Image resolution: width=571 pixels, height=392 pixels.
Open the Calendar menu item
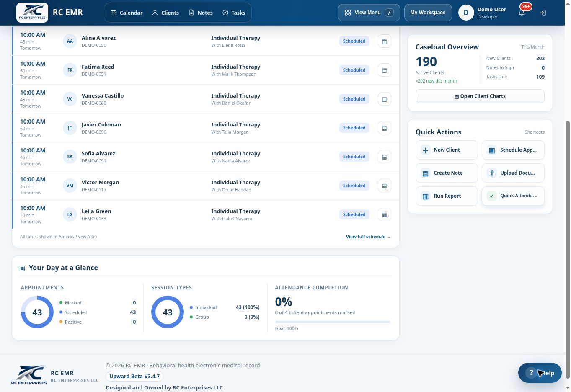click(127, 13)
